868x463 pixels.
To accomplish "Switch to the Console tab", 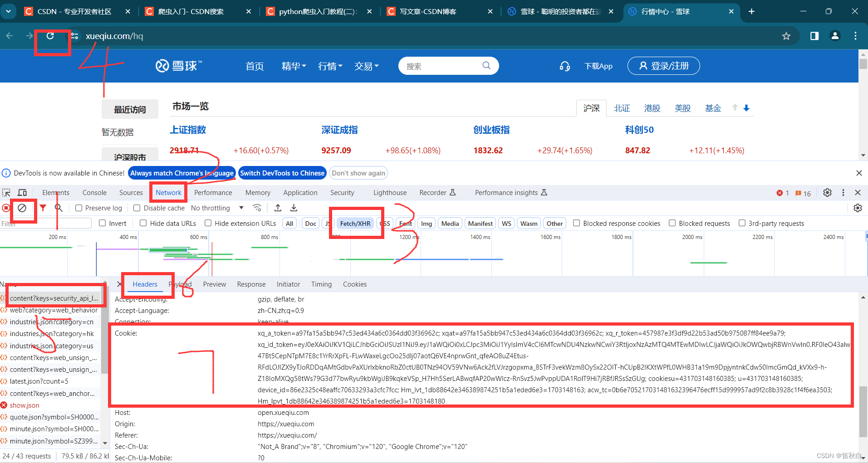I will (x=94, y=192).
